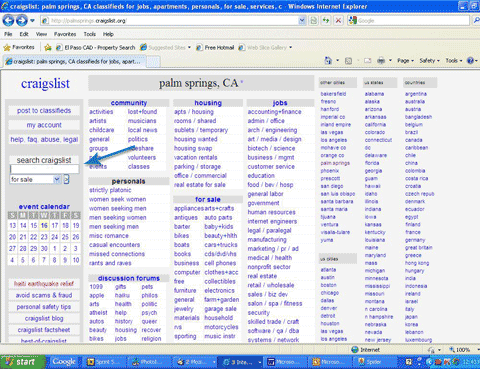
Task: Open El Paso CAD - Property Search bookmark
Action: (96, 48)
